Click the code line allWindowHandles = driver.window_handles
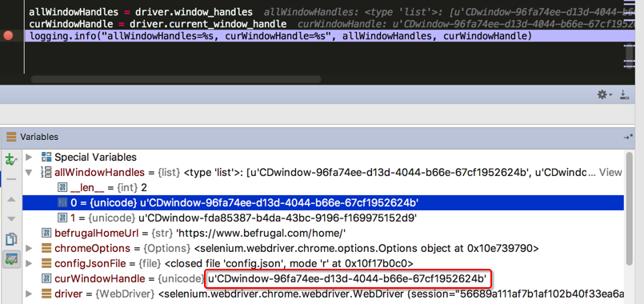644x304 pixels. [x=141, y=12]
